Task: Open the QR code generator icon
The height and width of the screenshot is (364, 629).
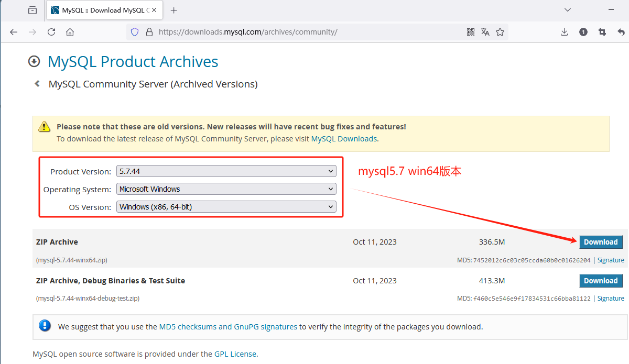Action: [x=471, y=32]
